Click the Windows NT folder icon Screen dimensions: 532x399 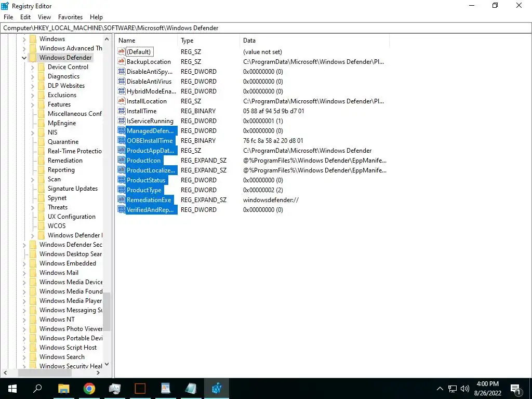(33, 320)
